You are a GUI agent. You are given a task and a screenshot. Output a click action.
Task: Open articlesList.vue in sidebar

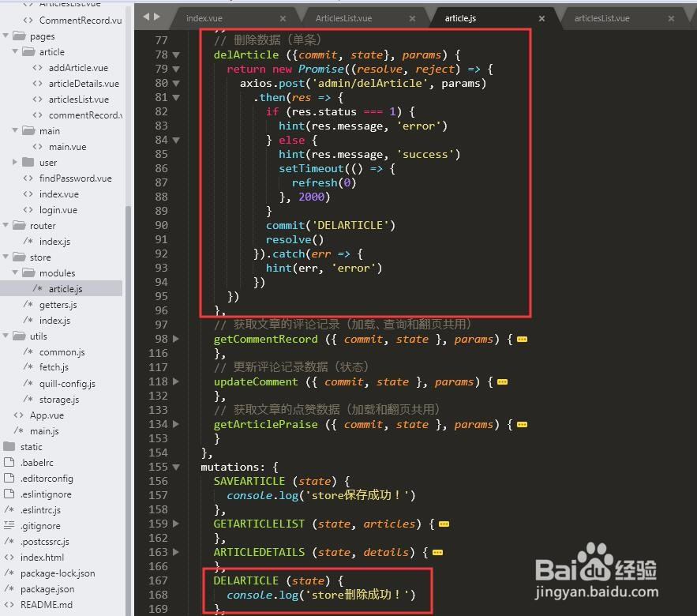click(x=79, y=100)
